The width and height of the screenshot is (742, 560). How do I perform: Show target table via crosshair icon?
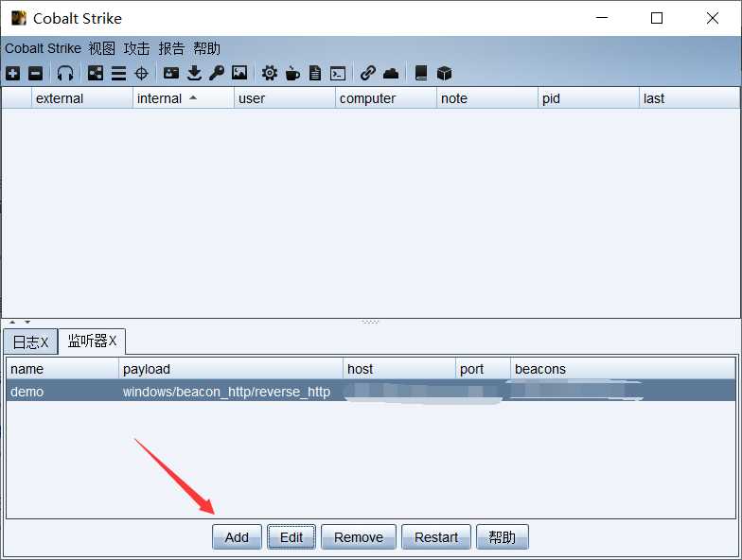[142, 74]
